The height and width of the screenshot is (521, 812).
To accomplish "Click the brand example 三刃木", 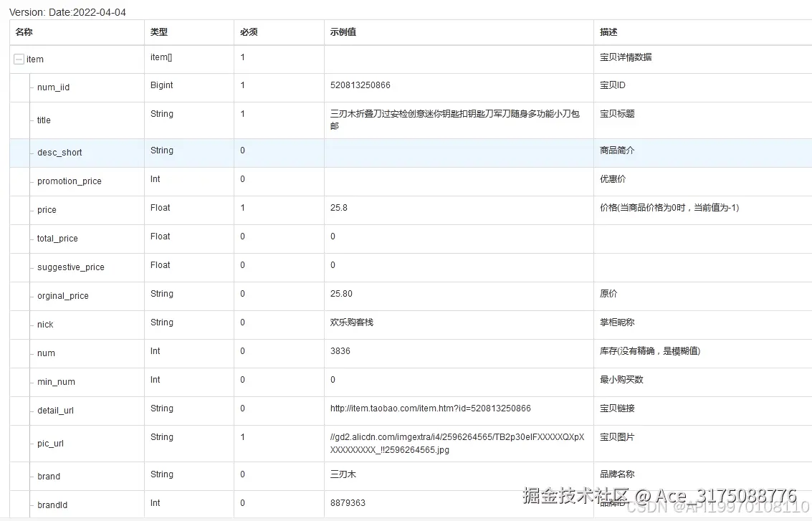I will (x=343, y=474).
